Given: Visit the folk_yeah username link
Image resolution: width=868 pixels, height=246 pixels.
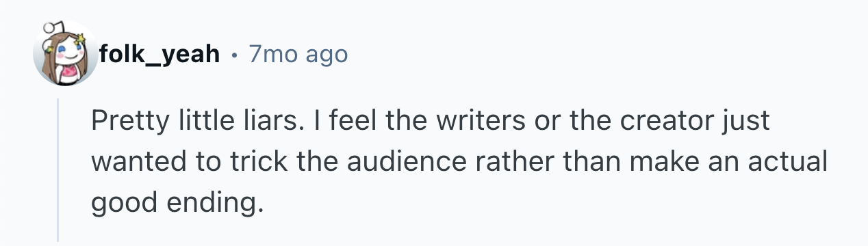Looking at the screenshot, I should click(159, 53).
